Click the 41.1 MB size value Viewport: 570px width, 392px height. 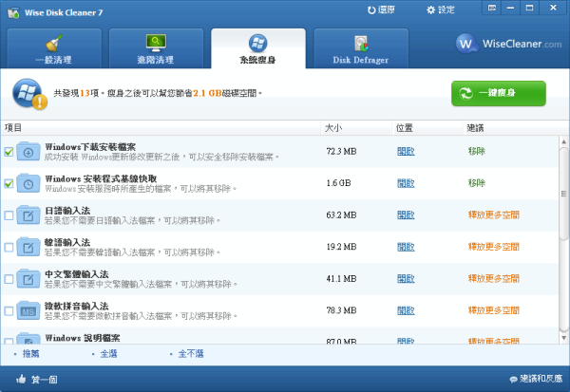click(x=341, y=279)
